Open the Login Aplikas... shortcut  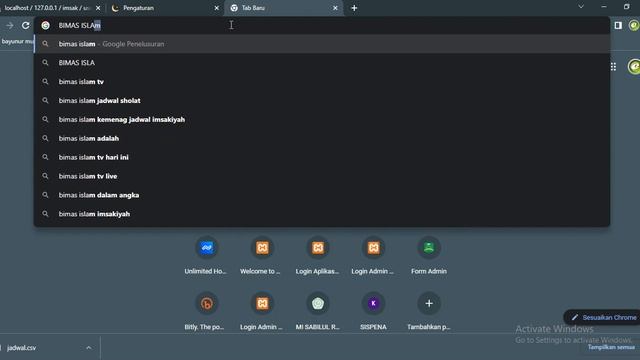tap(318, 256)
